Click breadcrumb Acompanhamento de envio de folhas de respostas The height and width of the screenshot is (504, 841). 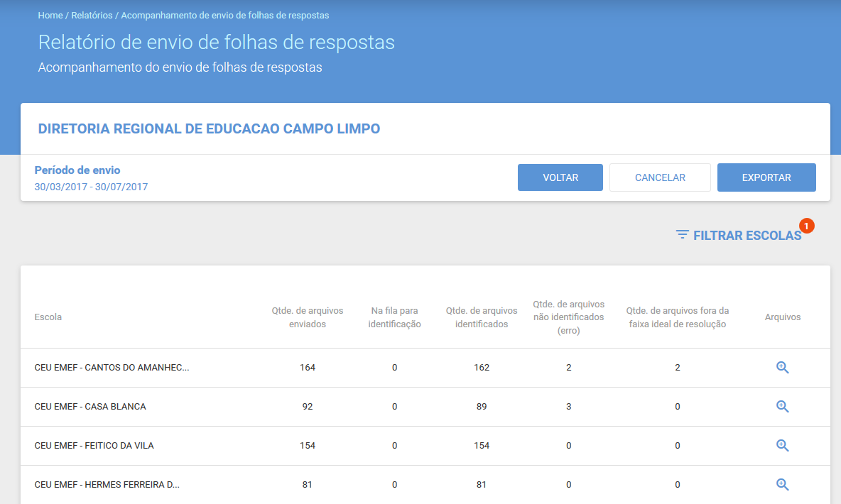pos(224,16)
